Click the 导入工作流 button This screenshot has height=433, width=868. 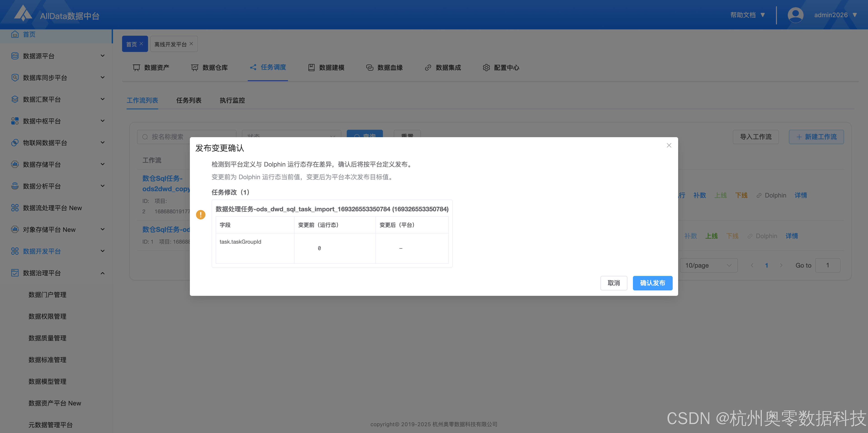pos(755,137)
